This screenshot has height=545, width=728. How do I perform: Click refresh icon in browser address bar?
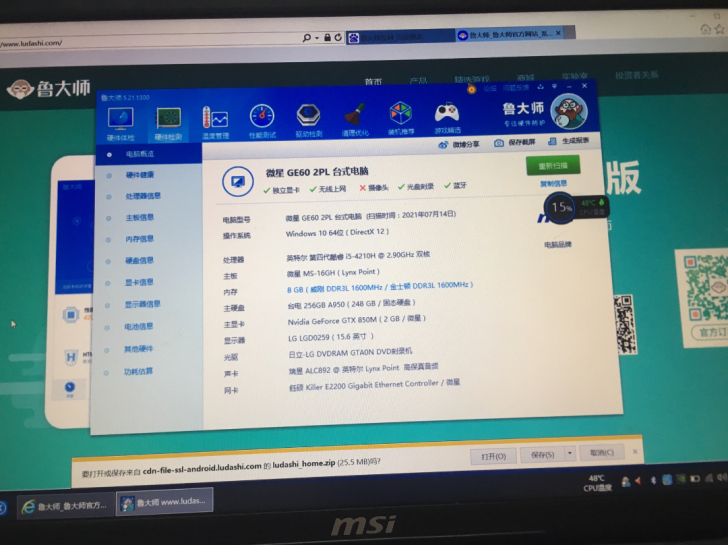pos(338,37)
